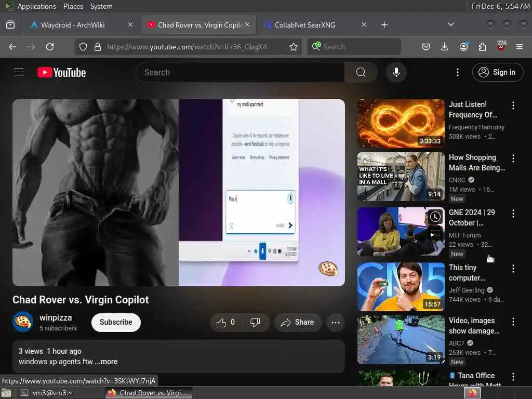The width and height of the screenshot is (532, 399).
Task: Expand the list all tabs chevron
Action: click(450, 25)
